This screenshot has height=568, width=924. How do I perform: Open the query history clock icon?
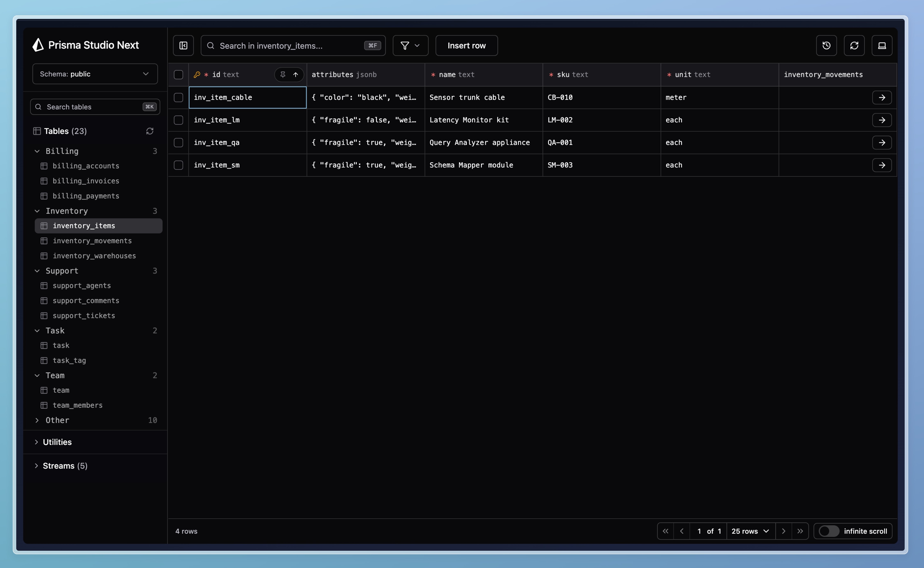[x=826, y=45]
